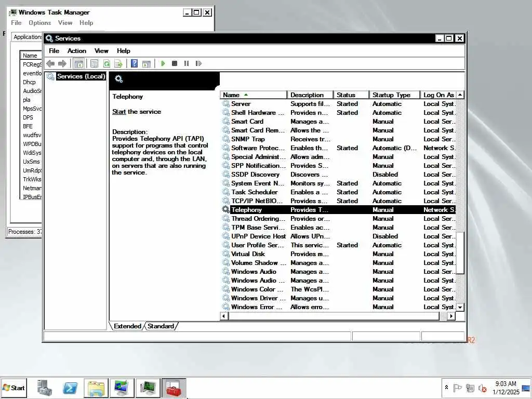Click the Stop Service square icon

pyautogui.click(x=175, y=63)
